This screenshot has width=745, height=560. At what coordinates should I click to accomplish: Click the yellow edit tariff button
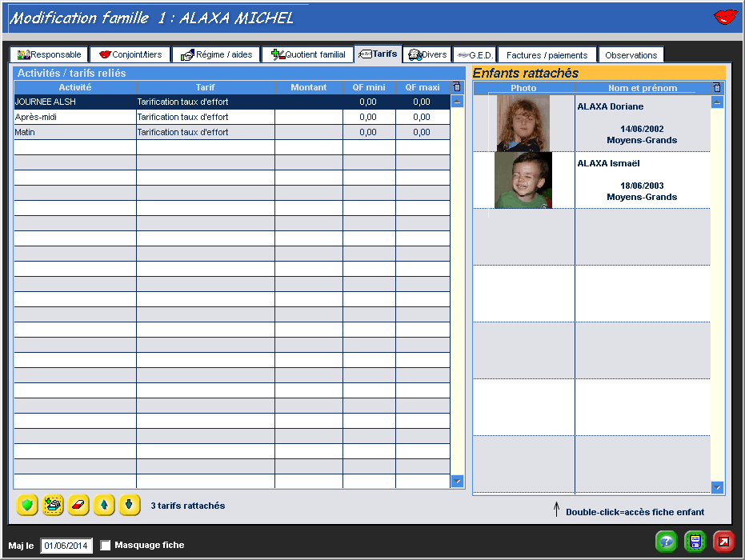53,505
